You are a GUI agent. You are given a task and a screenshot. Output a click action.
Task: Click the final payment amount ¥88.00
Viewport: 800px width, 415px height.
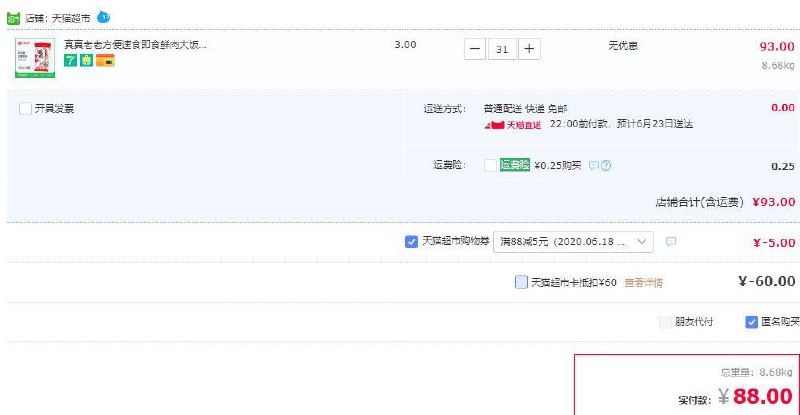[755, 396]
